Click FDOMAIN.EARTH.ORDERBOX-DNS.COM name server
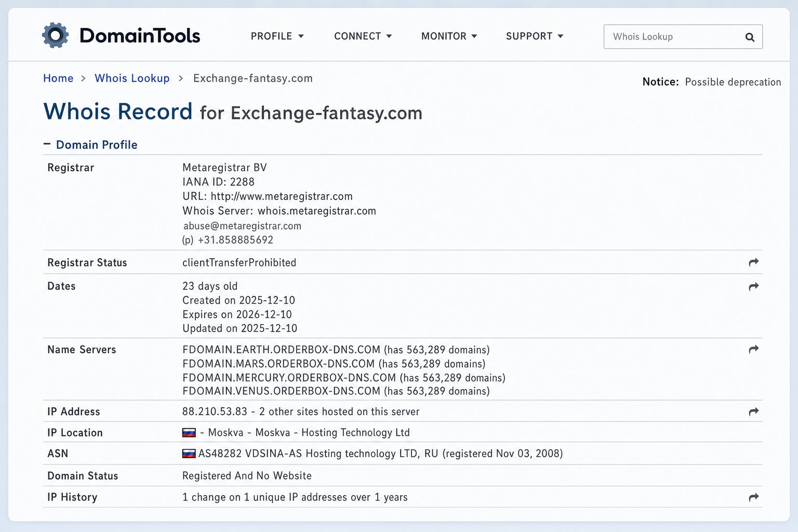This screenshot has width=798, height=532. pos(282,350)
